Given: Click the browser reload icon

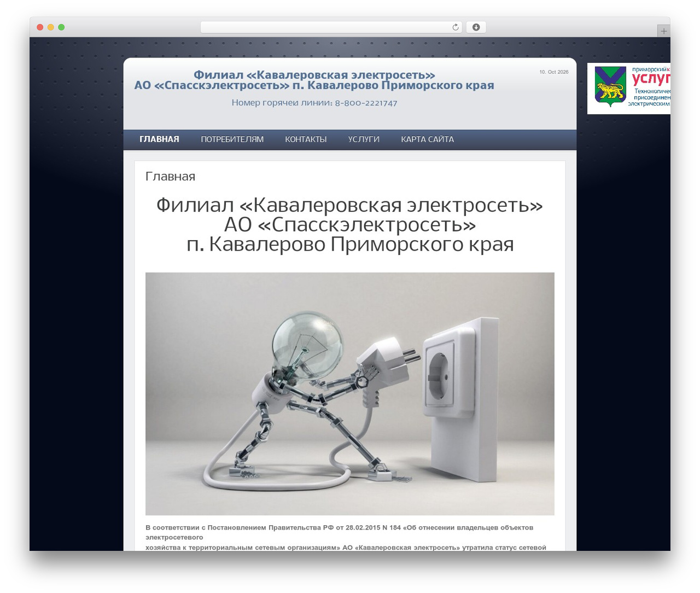Looking at the screenshot, I should pos(455,27).
